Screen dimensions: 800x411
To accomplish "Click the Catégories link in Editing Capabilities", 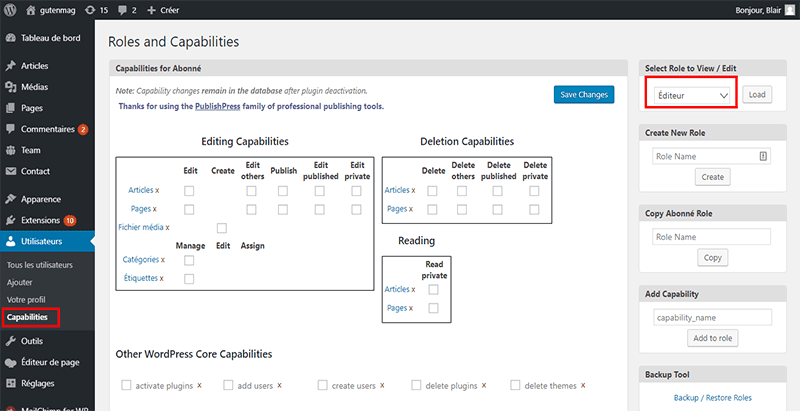I will (141, 260).
